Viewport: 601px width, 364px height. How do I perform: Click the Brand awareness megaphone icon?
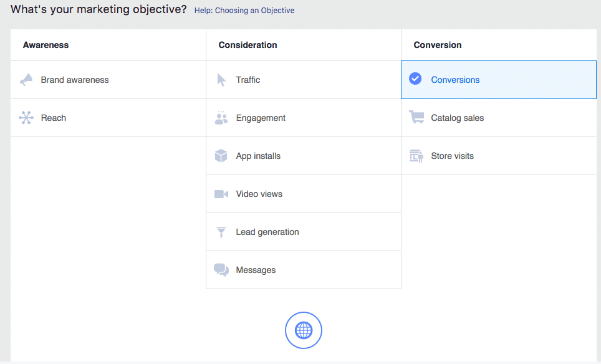(26, 80)
